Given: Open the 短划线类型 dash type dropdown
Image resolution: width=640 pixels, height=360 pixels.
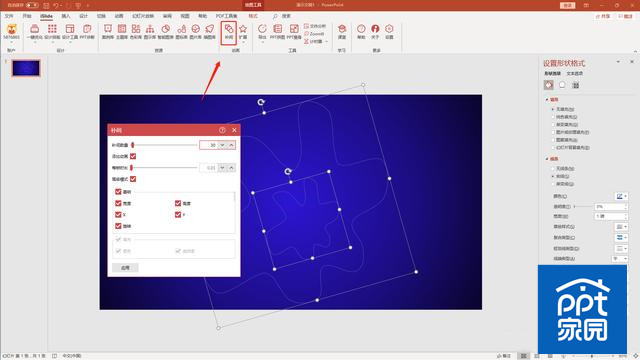Looking at the screenshot, I should point(622,248).
